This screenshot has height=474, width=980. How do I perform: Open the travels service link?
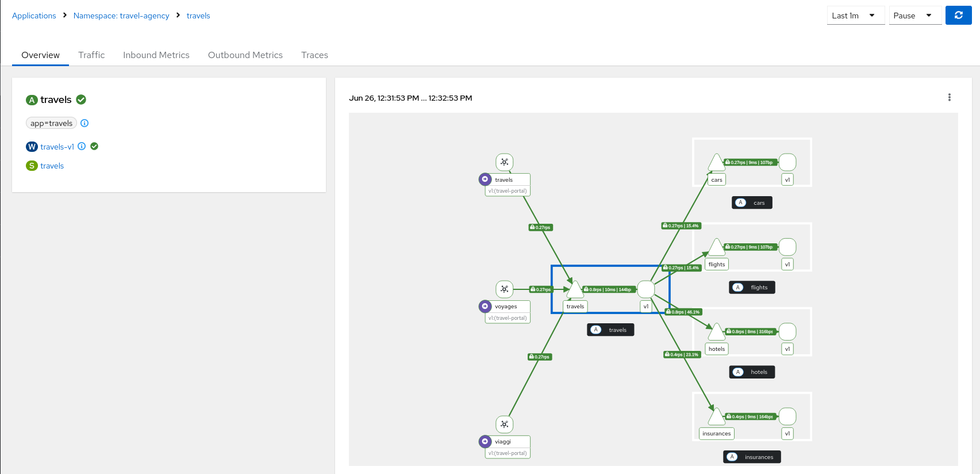(x=52, y=166)
